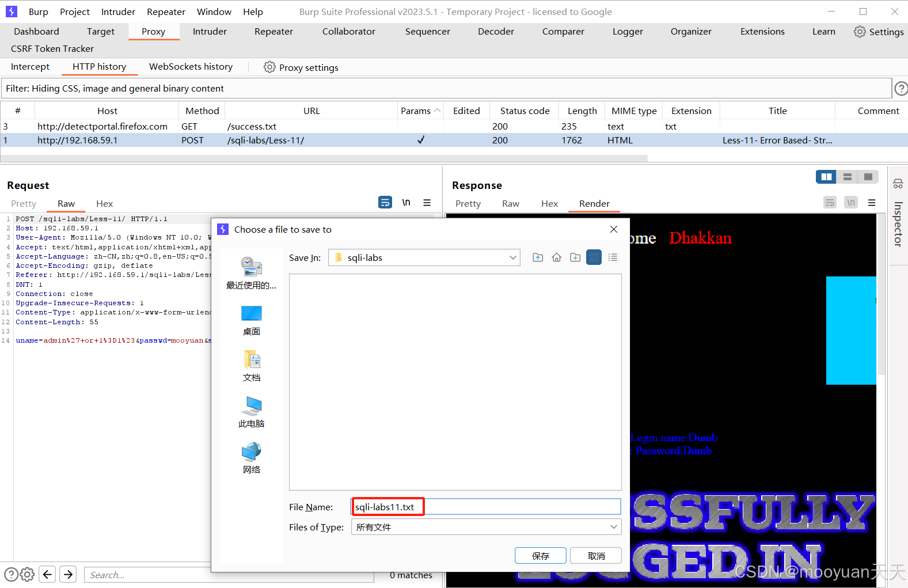Image resolution: width=908 pixels, height=588 pixels.
Task: Select the /sqli-labs/Less-11/ POST row
Action: click(454, 140)
